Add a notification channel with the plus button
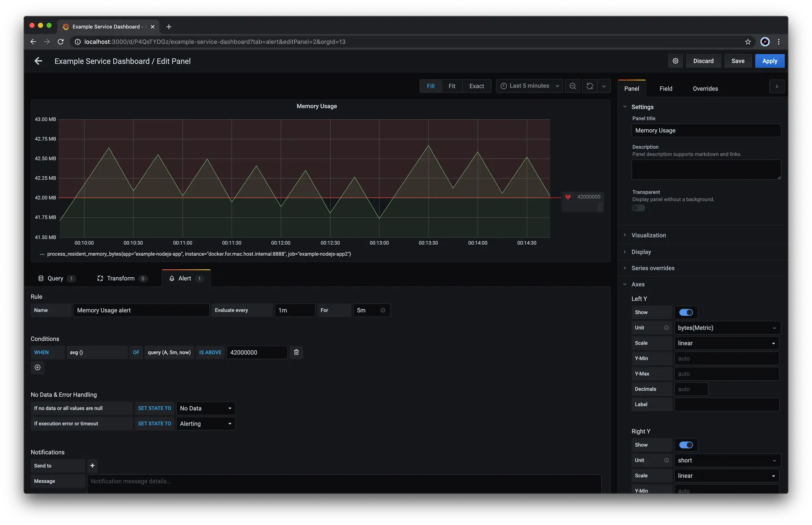The image size is (812, 525). [x=92, y=465]
